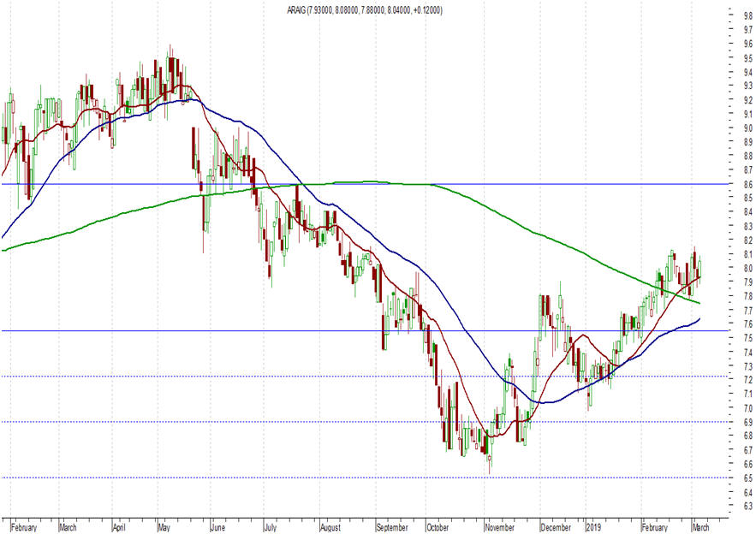Select the August month label

tap(330, 527)
